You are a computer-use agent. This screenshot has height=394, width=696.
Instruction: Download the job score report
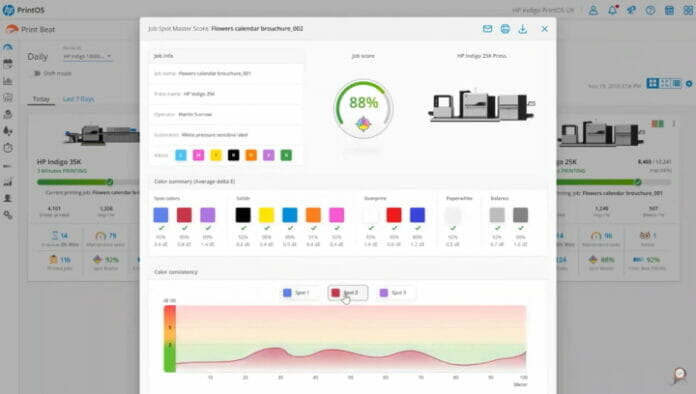(x=523, y=29)
